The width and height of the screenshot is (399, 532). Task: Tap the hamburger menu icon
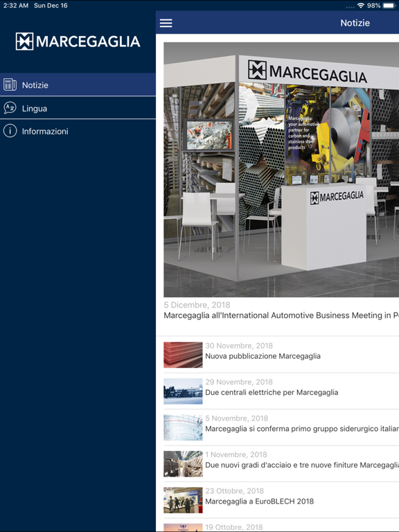166,23
